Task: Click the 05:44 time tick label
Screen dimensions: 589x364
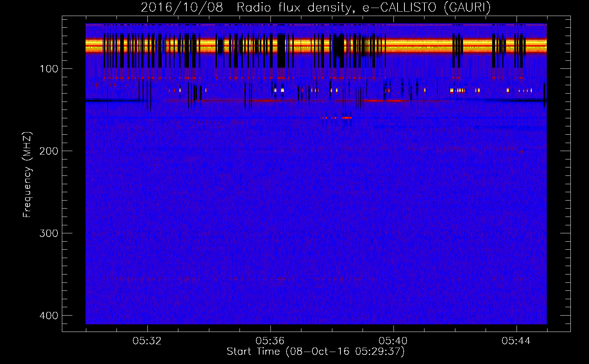Action: [516, 341]
